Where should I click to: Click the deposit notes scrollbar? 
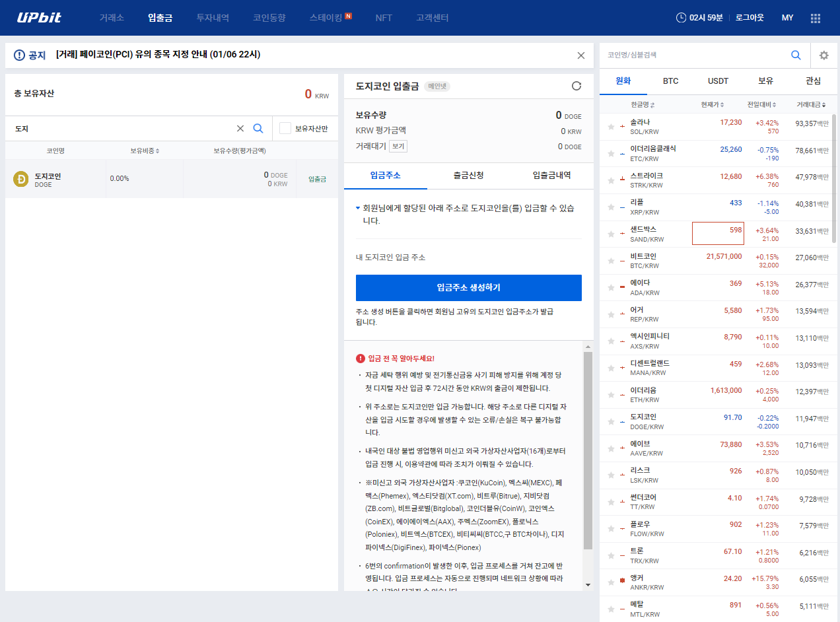pos(588,450)
